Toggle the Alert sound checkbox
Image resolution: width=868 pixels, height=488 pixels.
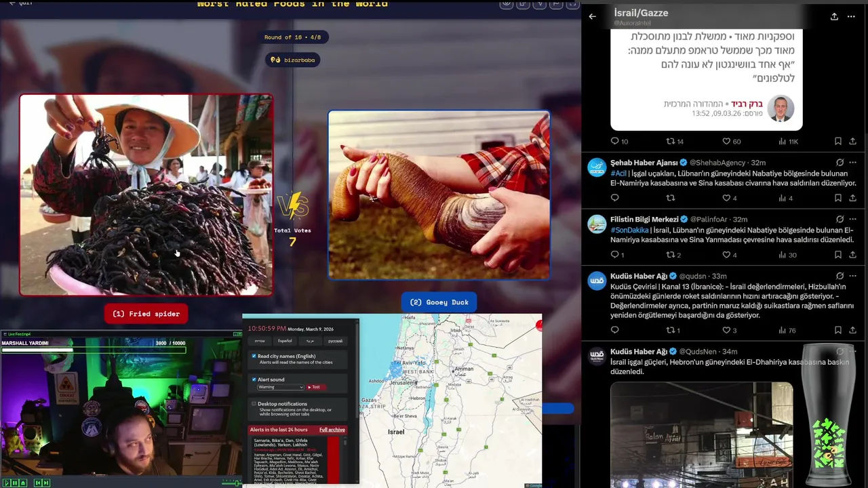click(x=254, y=380)
